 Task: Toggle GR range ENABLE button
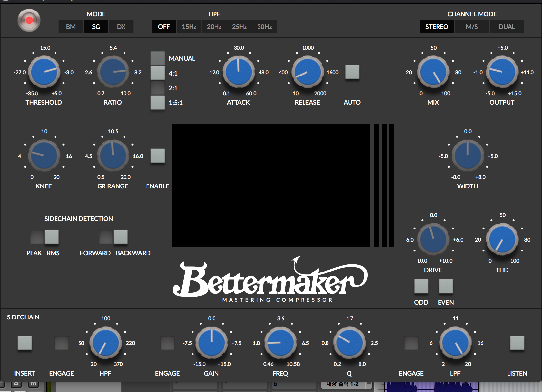point(158,156)
